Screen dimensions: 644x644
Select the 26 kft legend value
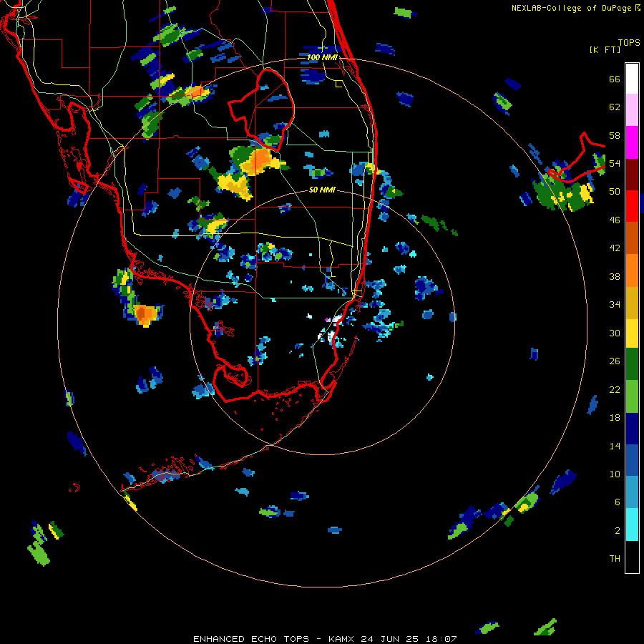coord(615,361)
